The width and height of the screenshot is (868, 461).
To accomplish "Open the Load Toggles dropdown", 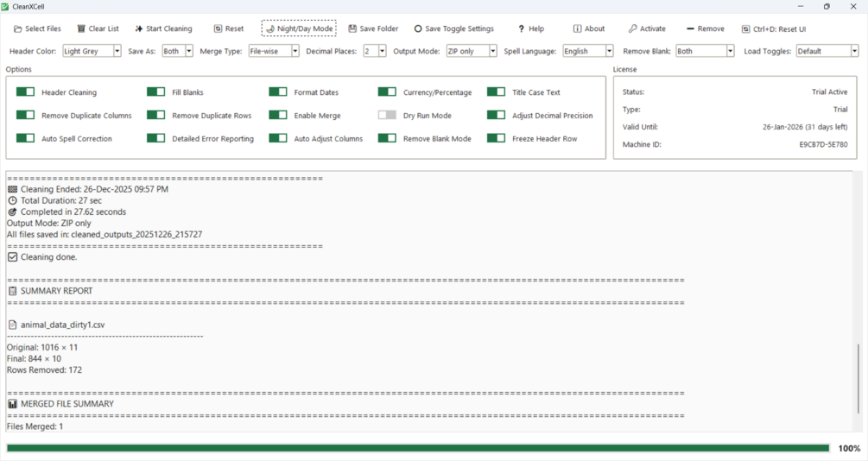I will tap(827, 51).
